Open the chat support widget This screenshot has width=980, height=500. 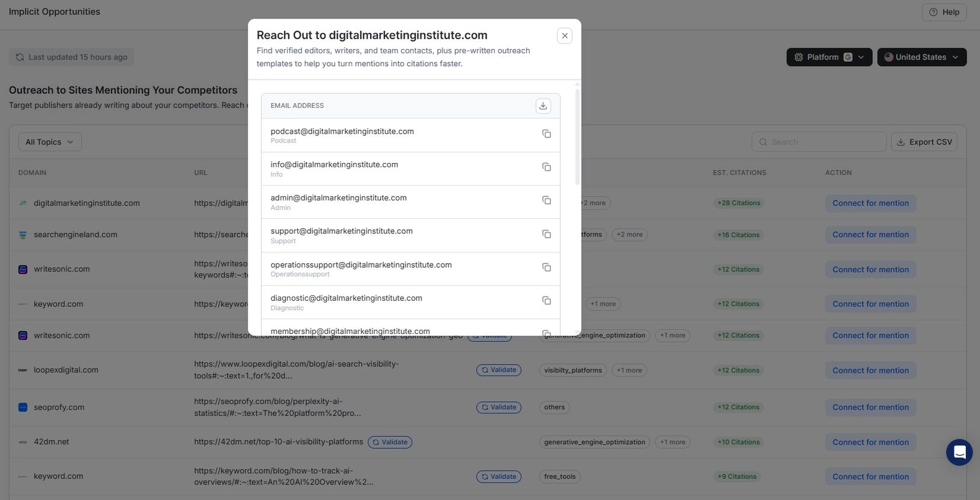pyautogui.click(x=959, y=452)
